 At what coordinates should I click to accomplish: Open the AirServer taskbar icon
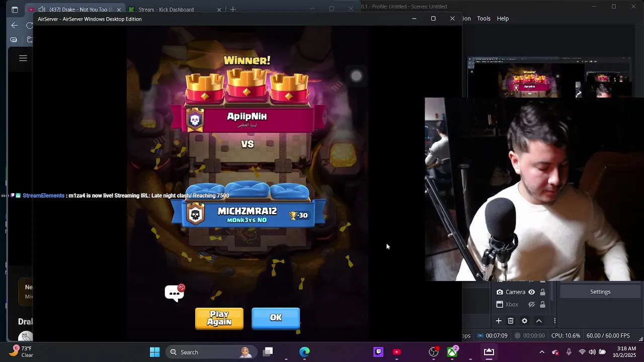[x=489, y=352]
